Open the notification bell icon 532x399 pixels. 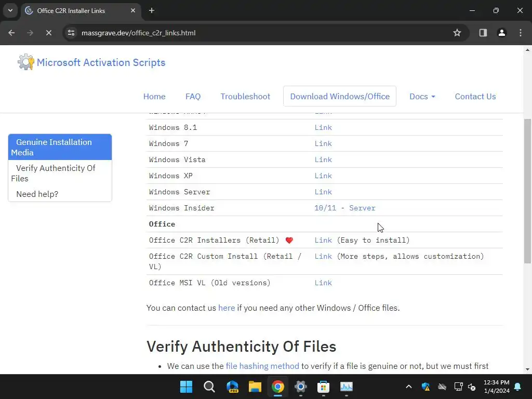click(x=518, y=387)
